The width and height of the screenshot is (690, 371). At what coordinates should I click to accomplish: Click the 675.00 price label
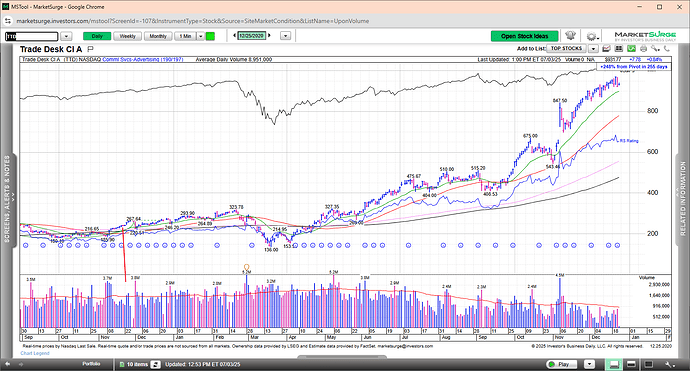[x=530, y=136]
